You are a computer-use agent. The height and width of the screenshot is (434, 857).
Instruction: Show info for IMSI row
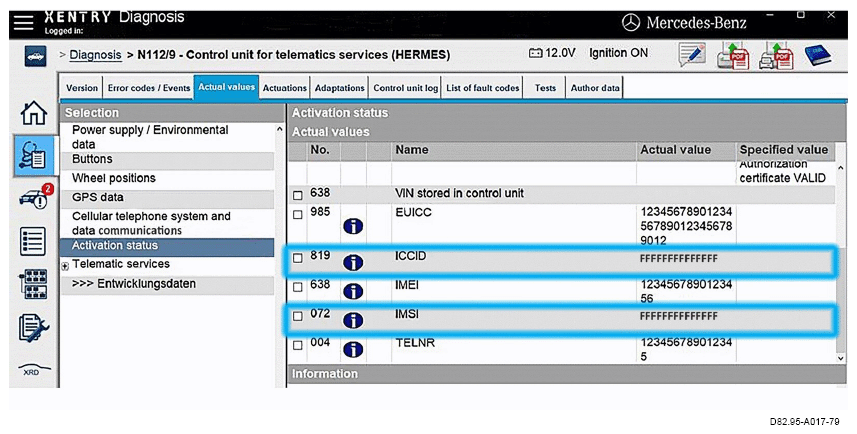(353, 320)
